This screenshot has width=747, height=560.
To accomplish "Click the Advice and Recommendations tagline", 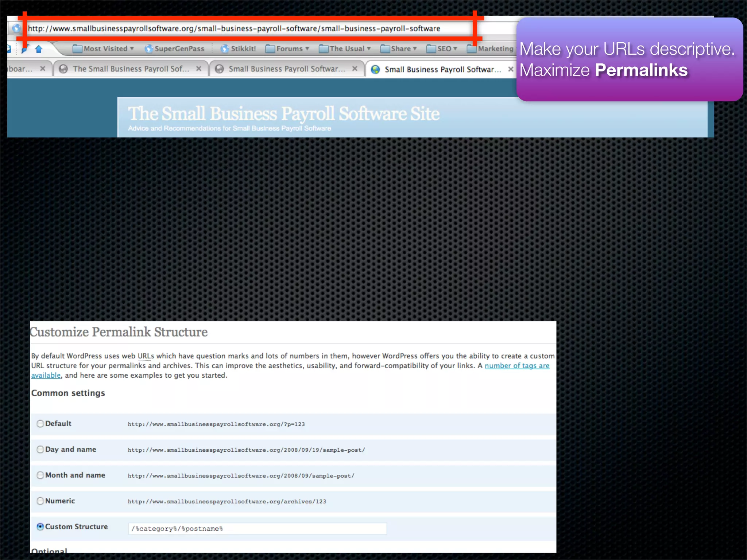I will pos(229,128).
